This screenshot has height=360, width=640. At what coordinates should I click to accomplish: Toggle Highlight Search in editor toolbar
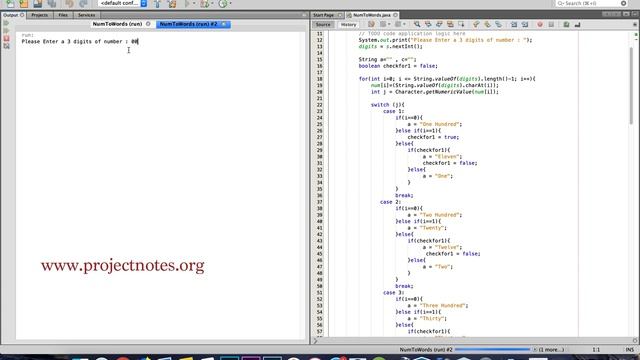click(450, 25)
